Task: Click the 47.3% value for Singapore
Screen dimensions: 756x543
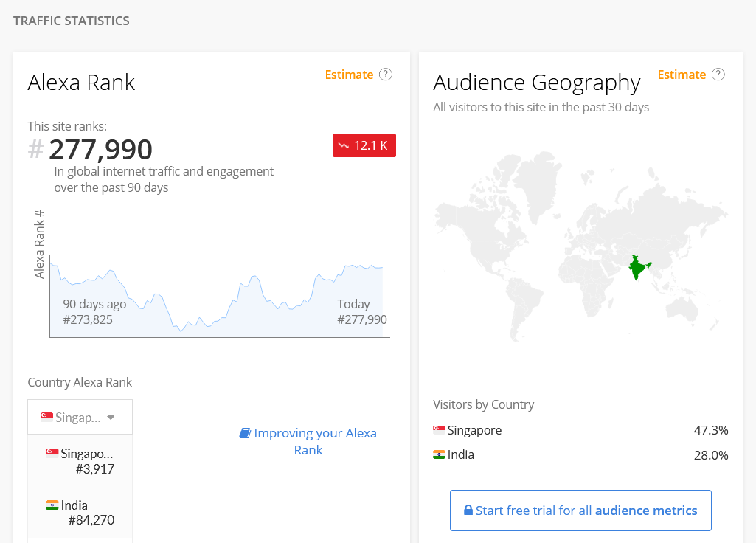Action: point(710,430)
